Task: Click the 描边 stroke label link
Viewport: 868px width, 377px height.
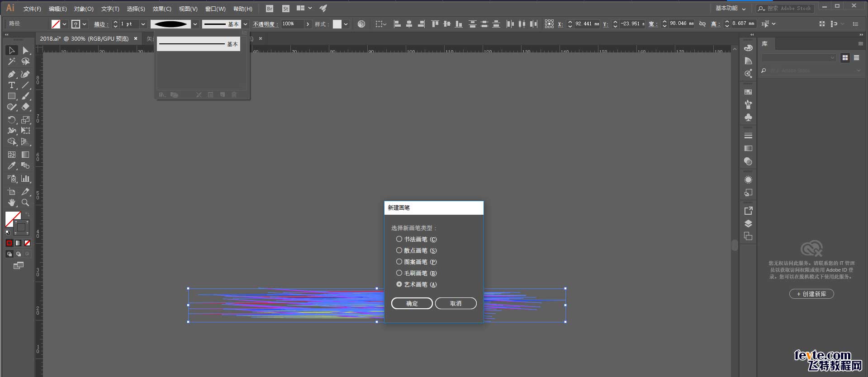Action: tap(101, 24)
